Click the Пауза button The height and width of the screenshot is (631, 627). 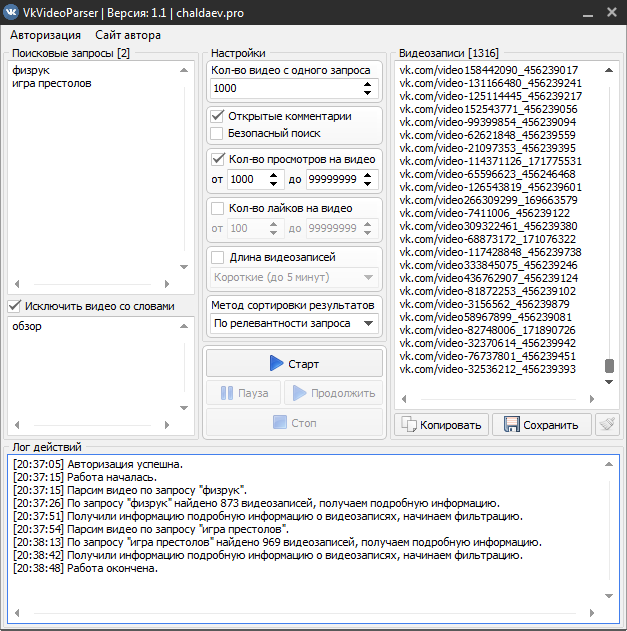[x=243, y=393]
